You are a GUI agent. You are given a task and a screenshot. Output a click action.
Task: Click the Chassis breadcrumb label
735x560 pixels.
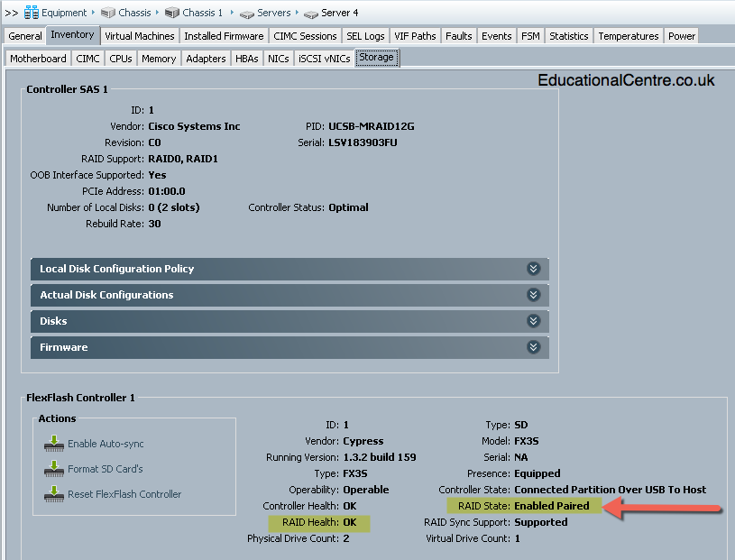[x=134, y=13]
